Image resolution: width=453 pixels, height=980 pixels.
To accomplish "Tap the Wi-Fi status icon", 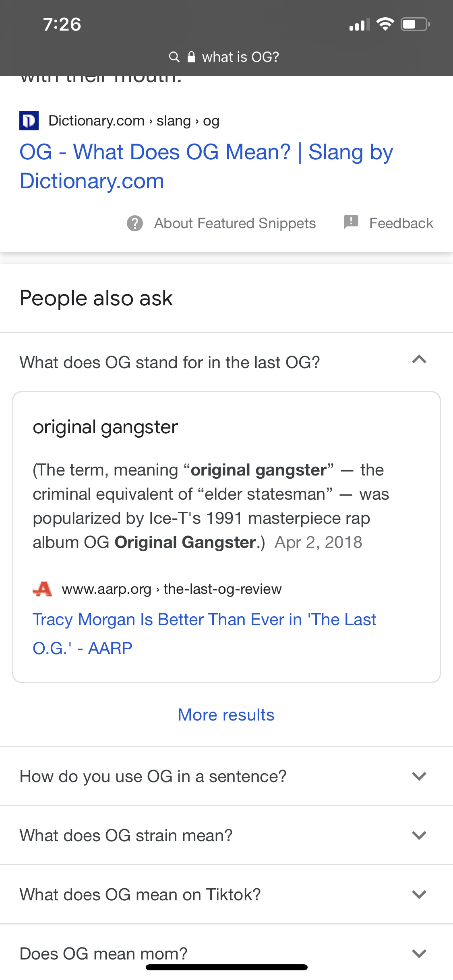I will coord(385,24).
